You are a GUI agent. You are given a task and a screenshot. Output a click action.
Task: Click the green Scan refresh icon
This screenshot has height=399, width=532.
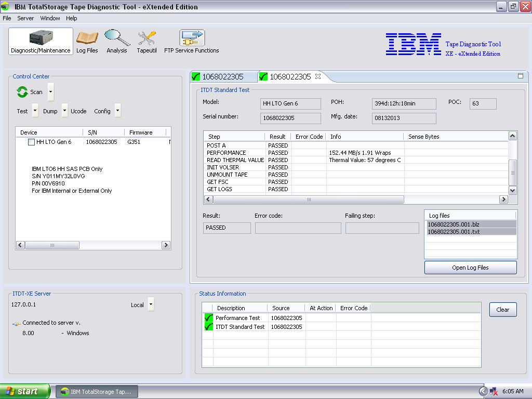point(22,91)
